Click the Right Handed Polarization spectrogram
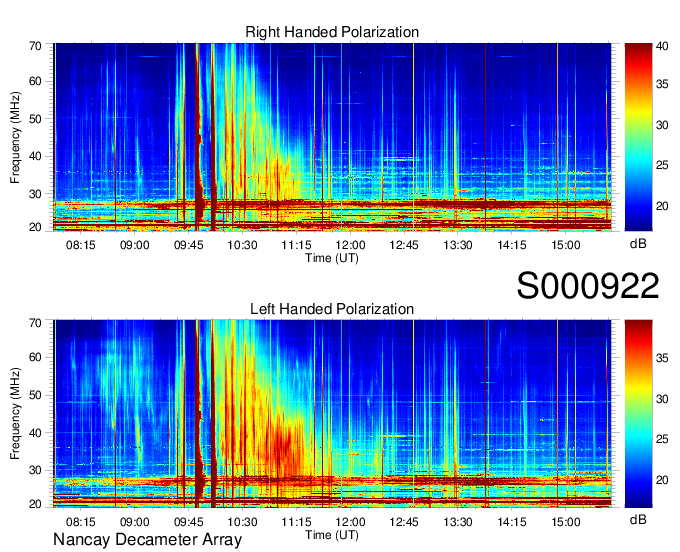This screenshot has width=680, height=552. [x=332, y=137]
